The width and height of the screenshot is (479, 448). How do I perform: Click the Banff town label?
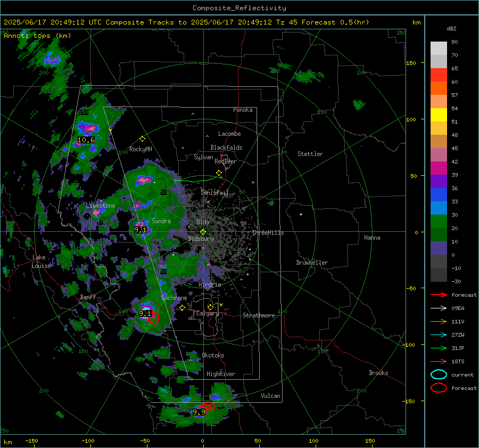click(x=88, y=297)
